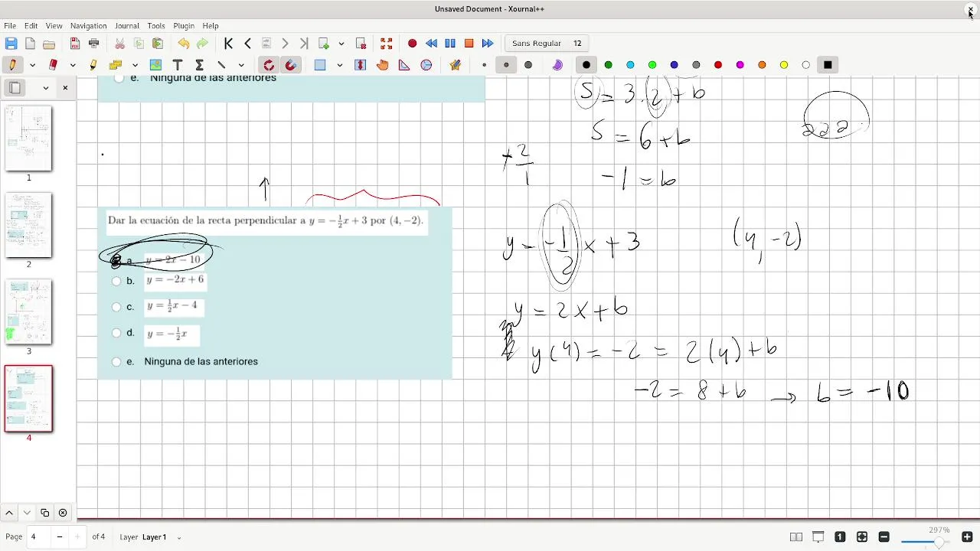Open insert page options dropdown
Viewport: 980px width, 551px height.
click(x=341, y=44)
